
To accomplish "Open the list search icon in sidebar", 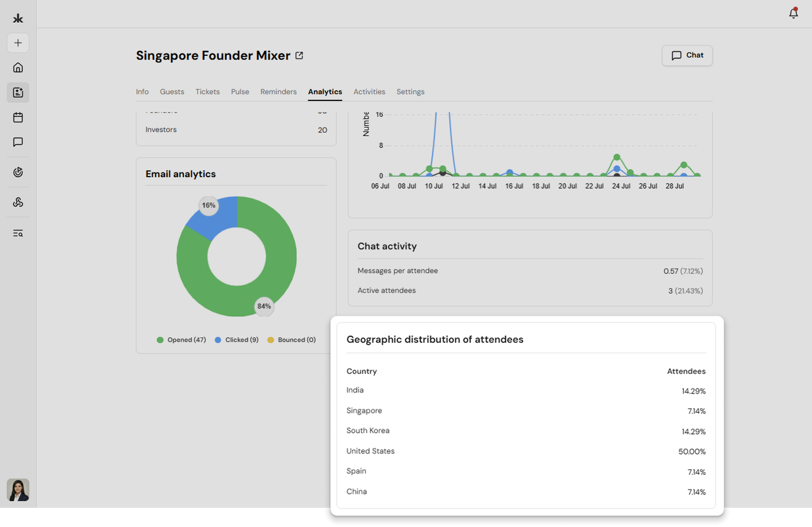I will (18, 234).
